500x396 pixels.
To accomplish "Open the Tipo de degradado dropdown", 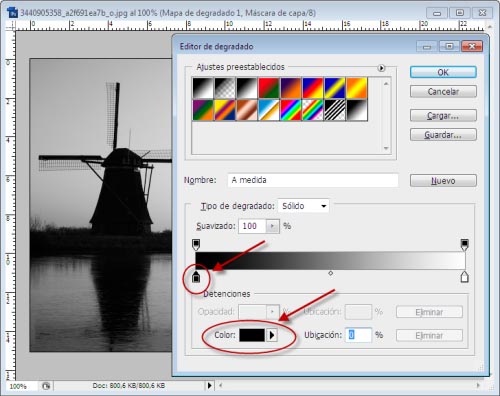I will 303,206.
